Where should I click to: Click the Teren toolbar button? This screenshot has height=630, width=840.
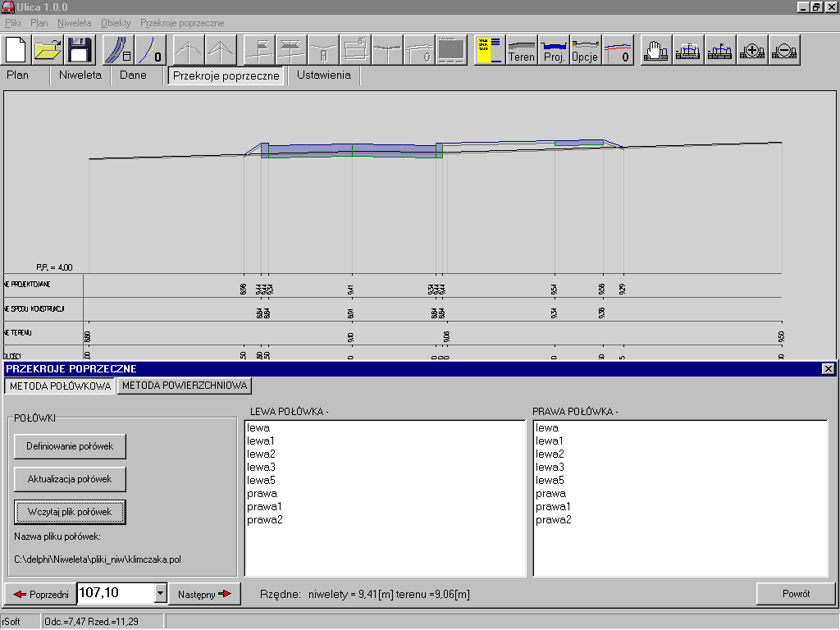coord(522,50)
